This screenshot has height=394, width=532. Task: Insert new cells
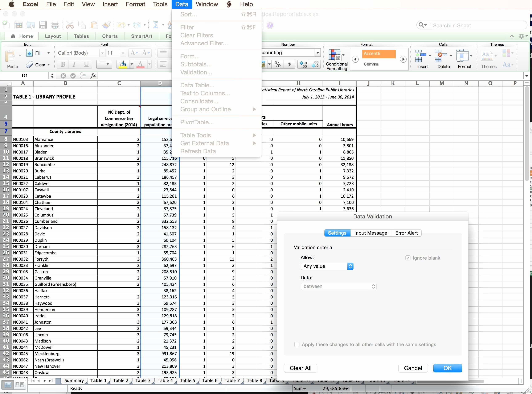(422, 59)
